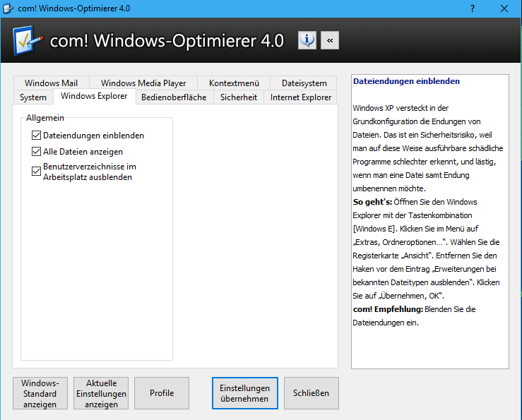522x420 pixels.
Task: Go to the Dateisystem tab
Action: [304, 83]
